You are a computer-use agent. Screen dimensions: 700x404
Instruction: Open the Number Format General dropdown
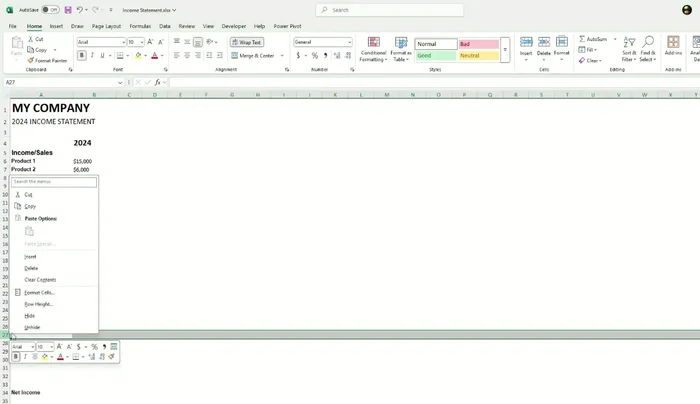click(350, 42)
